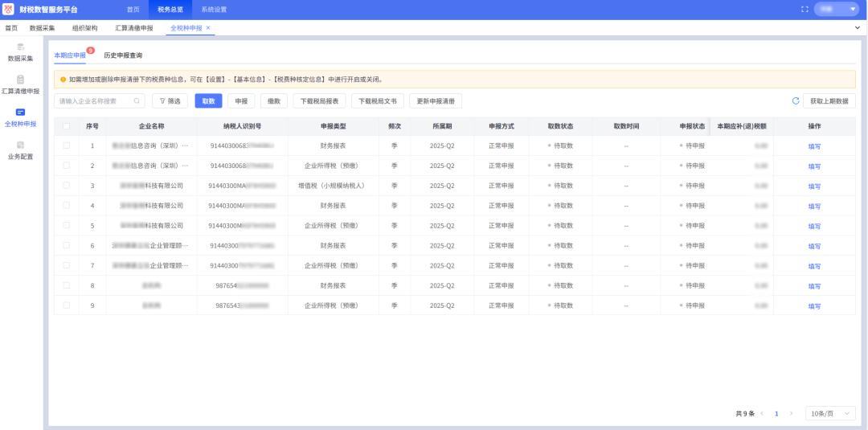Image resolution: width=868 pixels, height=430 pixels.
Task: Click the refresh icon beside 获取上期数据
Action: click(796, 101)
